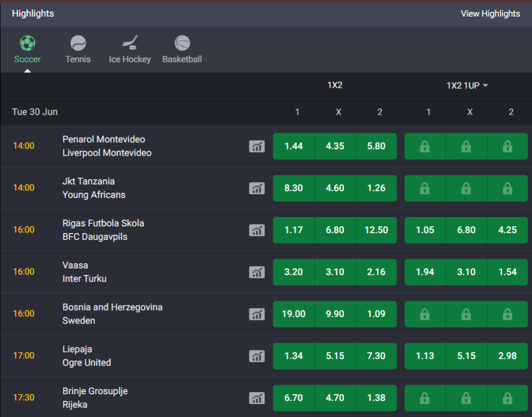Bet on Rijeka at 1.38

coord(376,398)
